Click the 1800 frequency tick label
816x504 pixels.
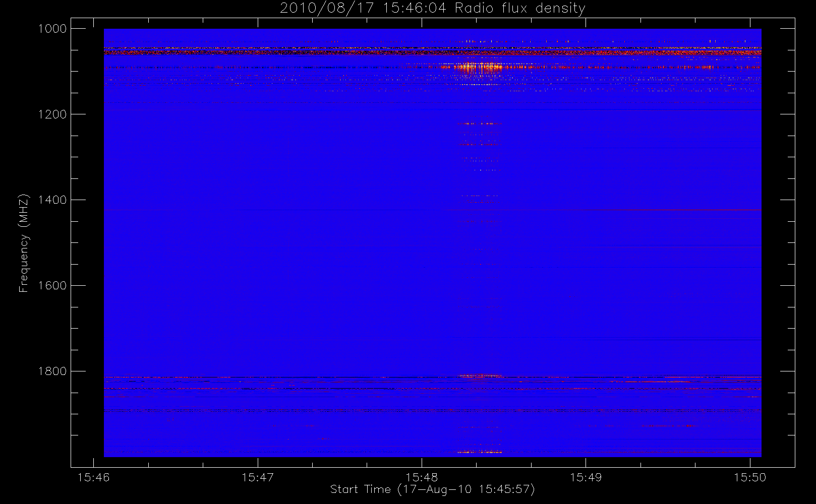coord(52,371)
